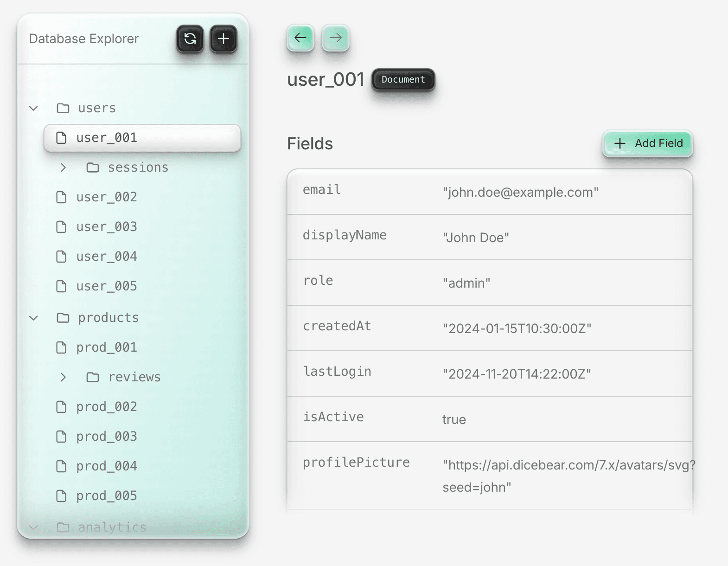This screenshot has height=566, width=728.
Task: Click the reviews subcollection folder icon
Action: tap(93, 377)
